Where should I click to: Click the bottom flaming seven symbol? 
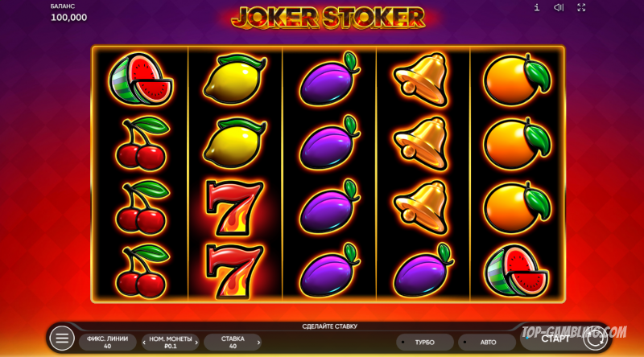tap(234, 271)
